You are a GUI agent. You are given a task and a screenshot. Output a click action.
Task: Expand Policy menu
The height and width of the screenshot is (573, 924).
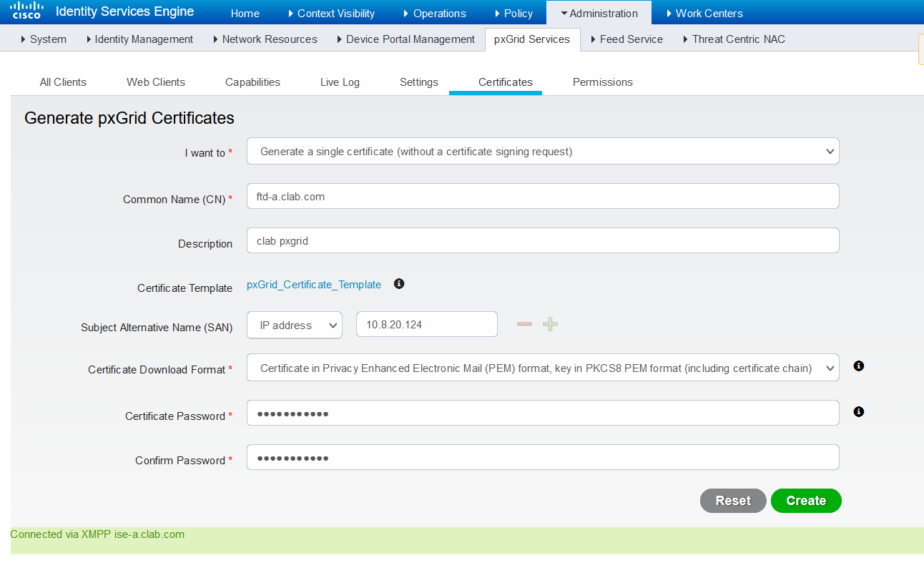pyautogui.click(x=513, y=13)
